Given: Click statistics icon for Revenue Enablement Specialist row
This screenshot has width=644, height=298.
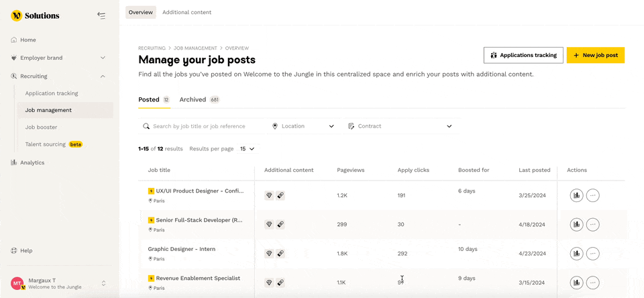Looking at the screenshot, I should (576, 283).
